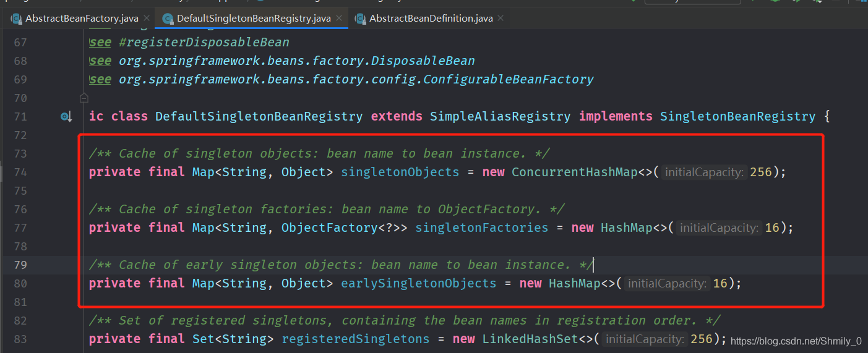This screenshot has height=353, width=868.
Task: Click the Set<String> type on line 83
Action: [x=233, y=339]
